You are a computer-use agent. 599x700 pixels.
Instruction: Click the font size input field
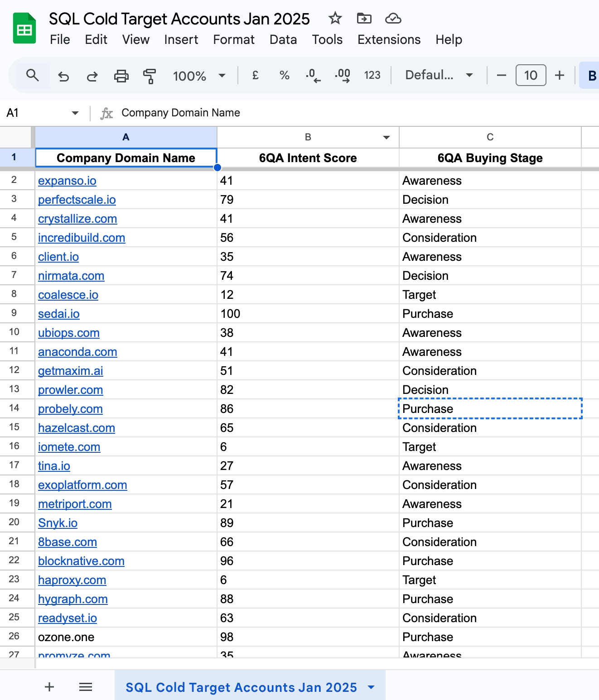pos(531,75)
